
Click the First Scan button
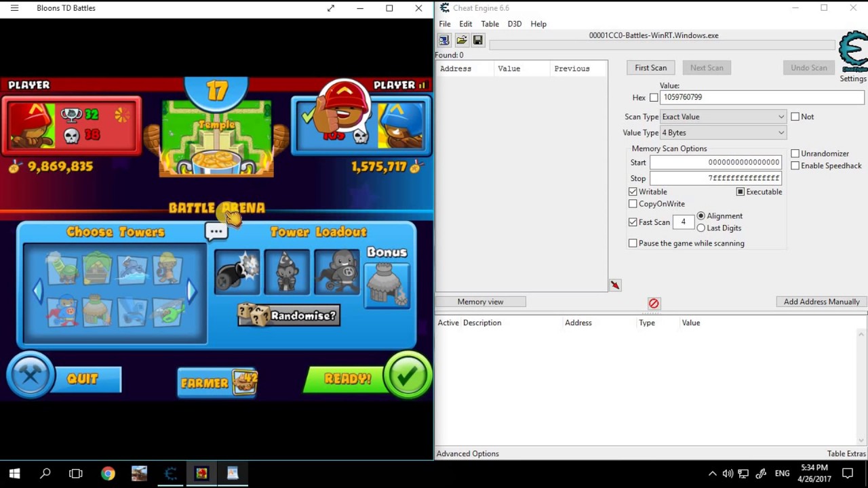click(x=651, y=68)
